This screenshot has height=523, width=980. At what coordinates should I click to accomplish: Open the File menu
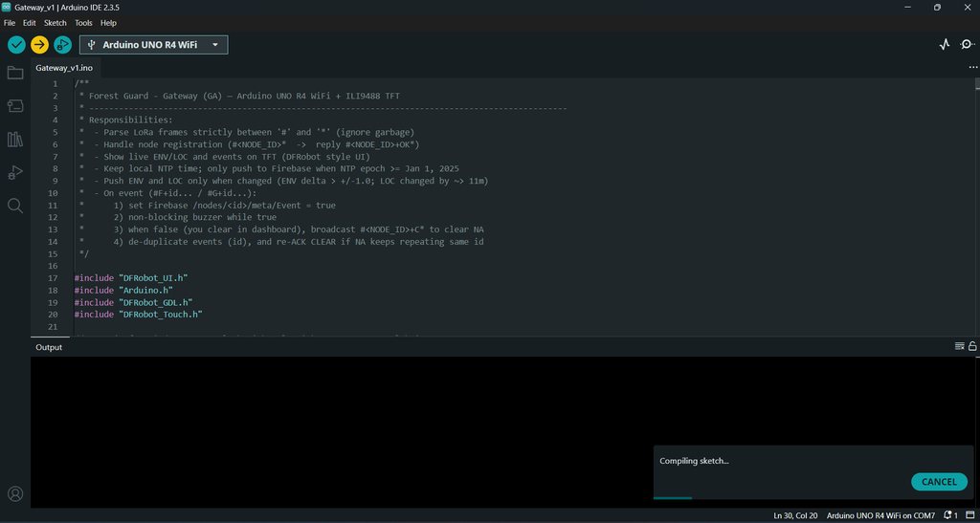tap(10, 22)
